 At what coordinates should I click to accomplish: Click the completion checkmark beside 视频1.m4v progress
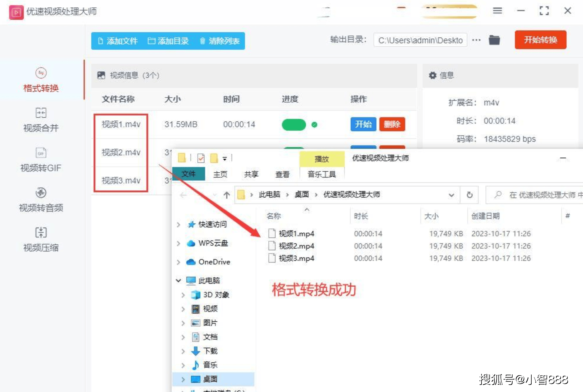(x=315, y=124)
